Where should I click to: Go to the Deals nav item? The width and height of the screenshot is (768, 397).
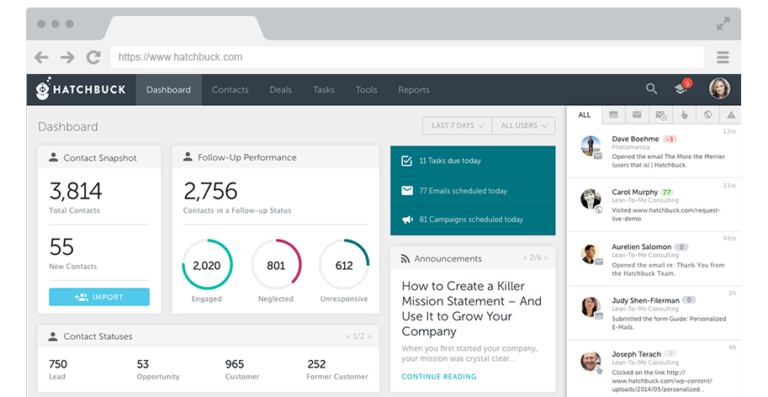(x=280, y=90)
